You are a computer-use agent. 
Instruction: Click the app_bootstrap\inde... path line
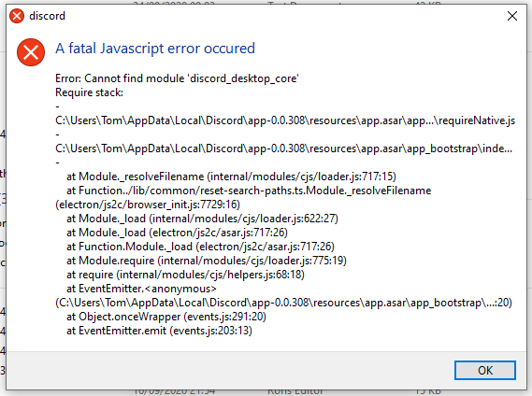tap(283, 148)
